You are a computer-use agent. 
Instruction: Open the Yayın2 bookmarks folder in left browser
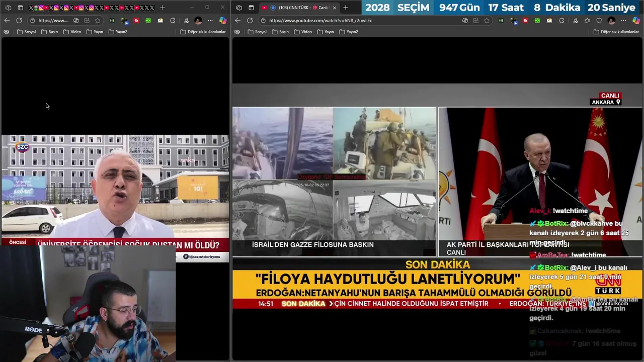118,32
